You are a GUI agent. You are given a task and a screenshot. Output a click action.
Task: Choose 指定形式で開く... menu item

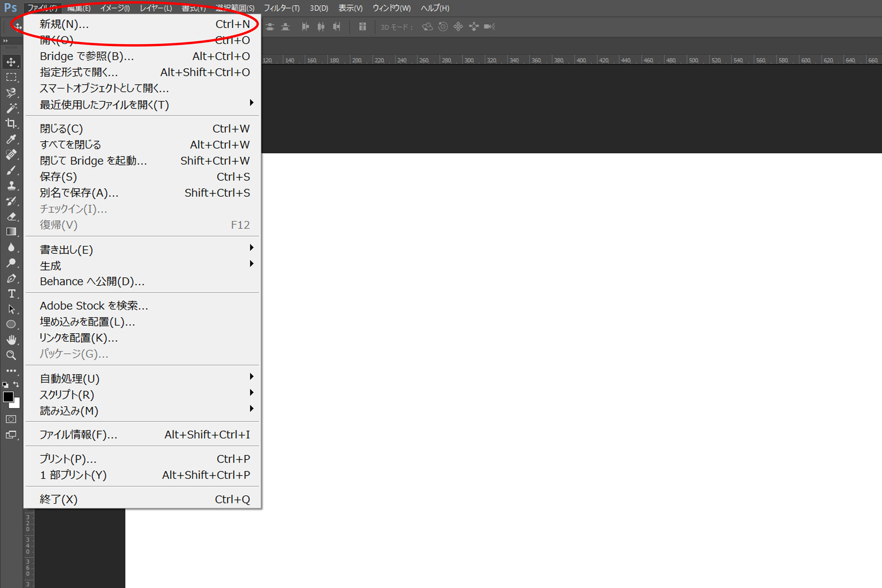143,72
